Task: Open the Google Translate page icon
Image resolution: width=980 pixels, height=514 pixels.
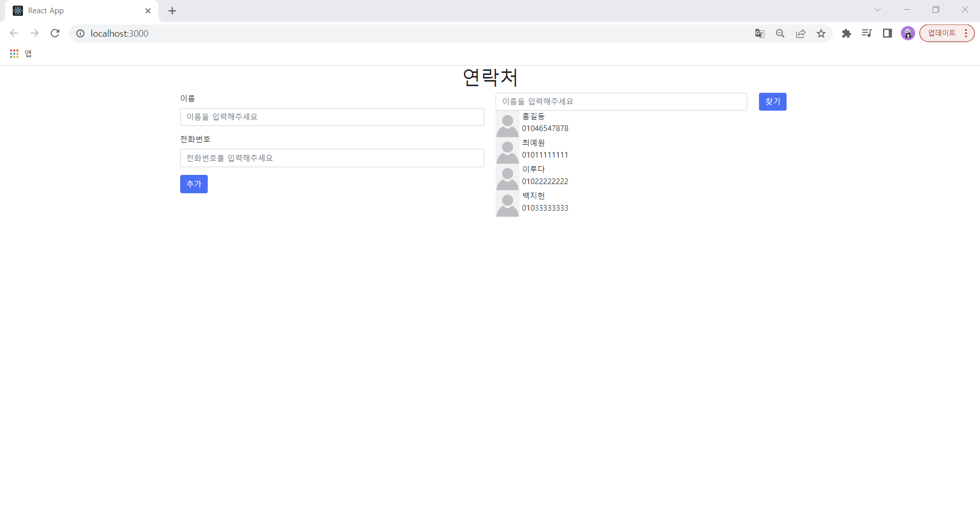Action: point(759,33)
